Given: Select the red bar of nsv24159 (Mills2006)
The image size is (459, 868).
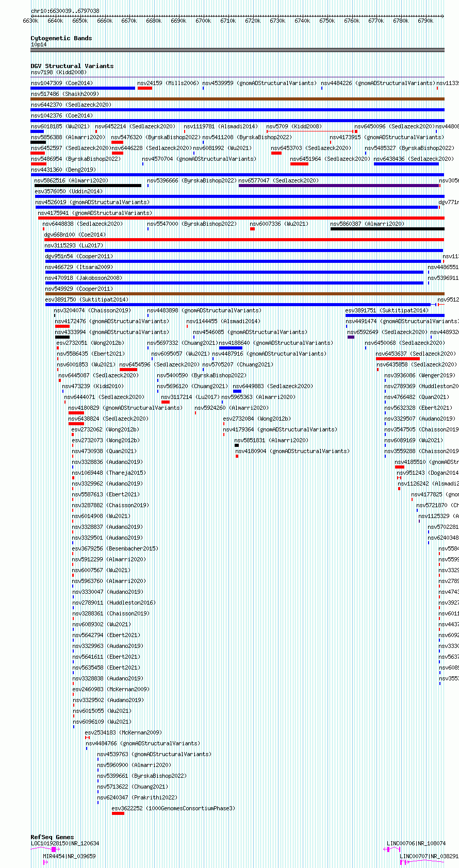Looking at the screenshot, I should (145, 88).
